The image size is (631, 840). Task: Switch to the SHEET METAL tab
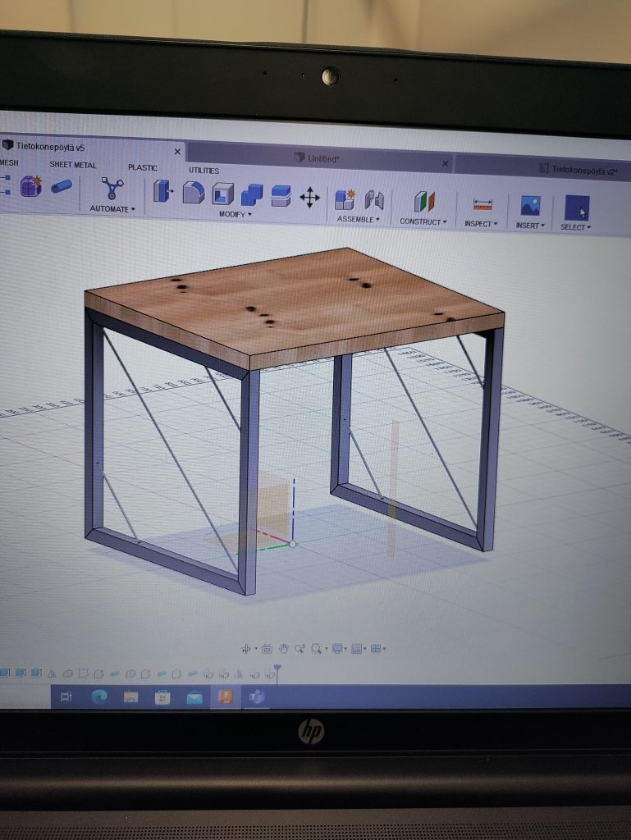click(x=73, y=165)
